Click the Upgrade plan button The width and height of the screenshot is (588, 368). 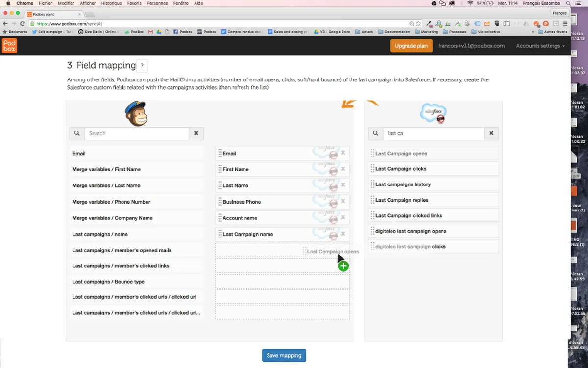pos(412,46)
